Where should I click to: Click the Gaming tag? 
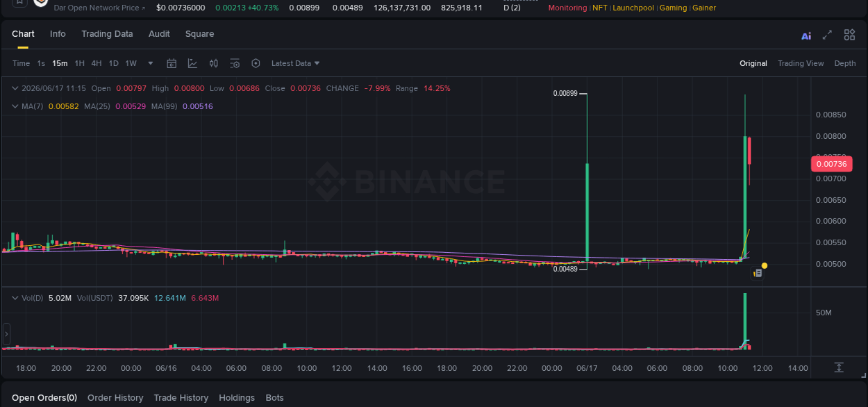[x=673, y=8]
